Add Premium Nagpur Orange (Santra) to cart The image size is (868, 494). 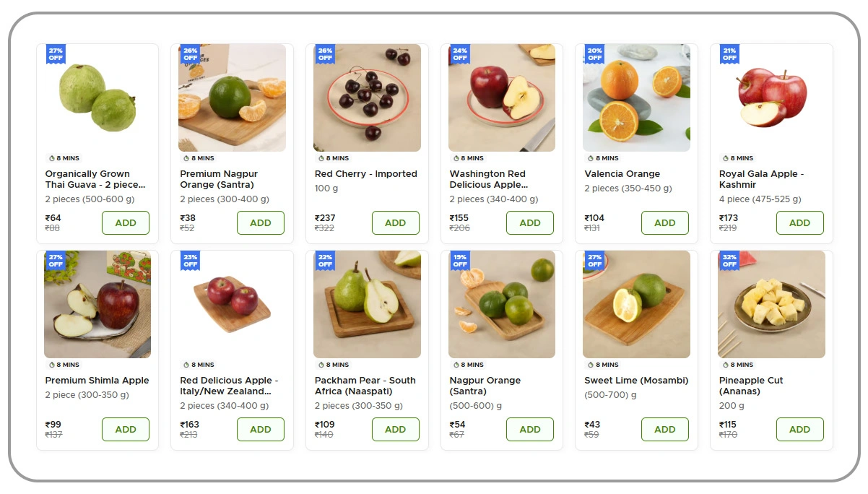260,222
